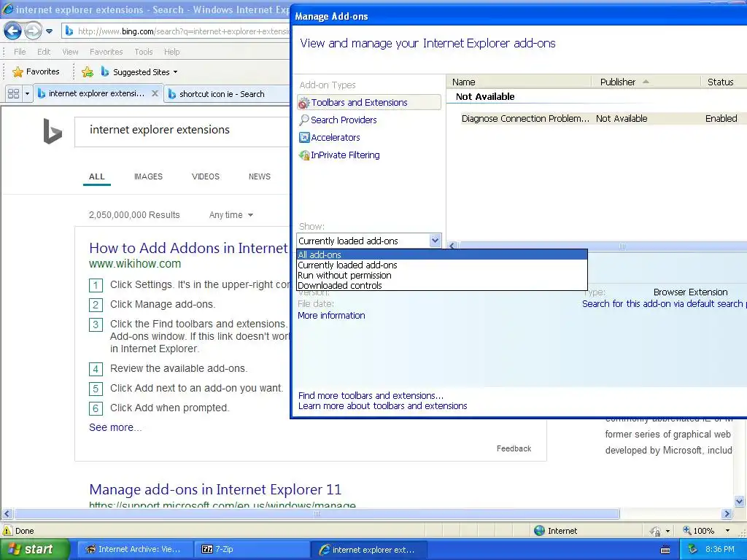
Task: Click browser horizontal scrollbar left arrow
Action: click(x=7, y=514)
